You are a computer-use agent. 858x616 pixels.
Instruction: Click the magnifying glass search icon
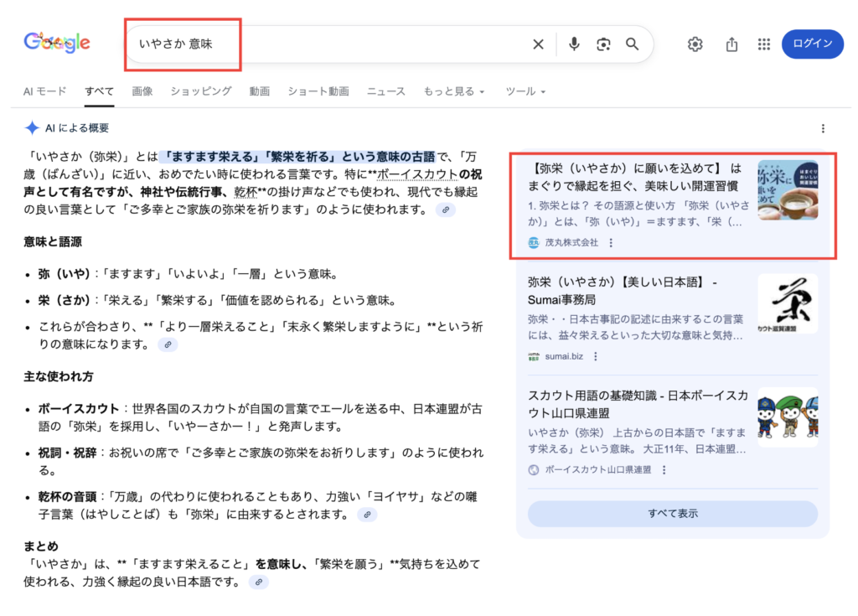633,44
